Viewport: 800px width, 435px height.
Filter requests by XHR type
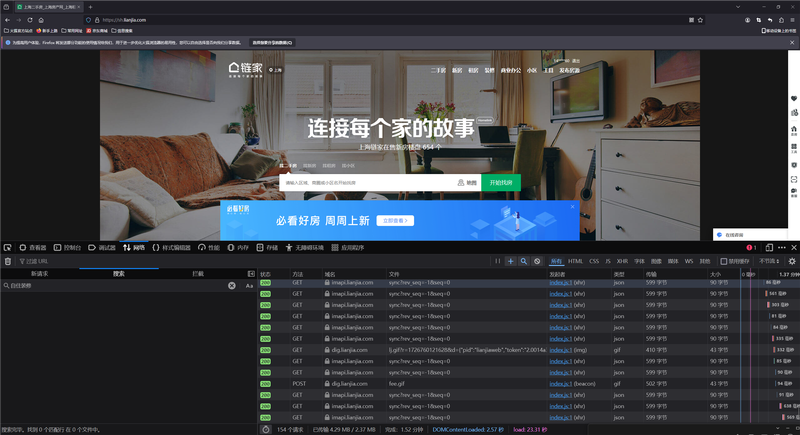(x=622, y=261)
